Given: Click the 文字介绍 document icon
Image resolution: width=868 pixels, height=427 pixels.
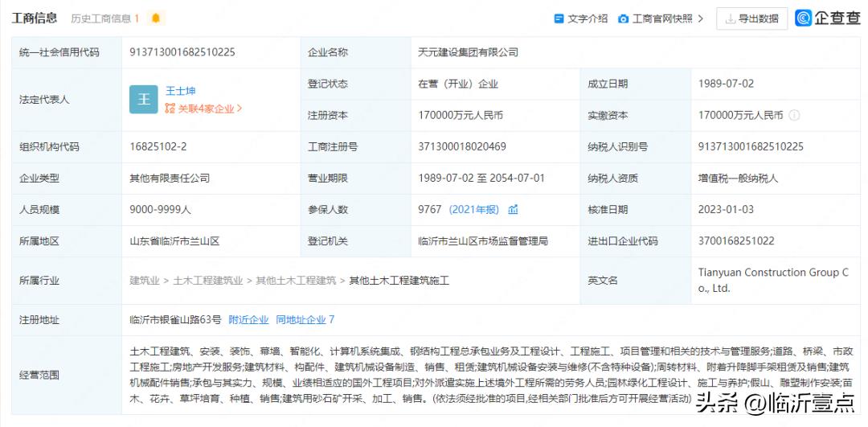Looking at the screenshot, I should tap(559, 18).
